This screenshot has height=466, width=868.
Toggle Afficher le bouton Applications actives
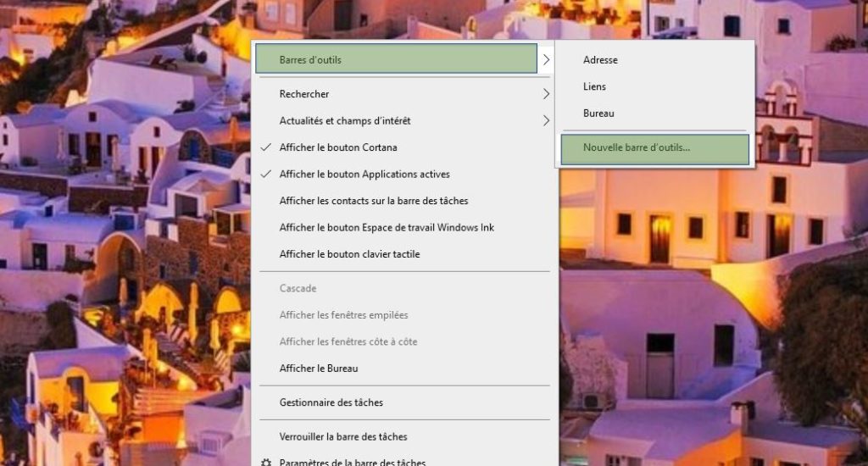404,174
